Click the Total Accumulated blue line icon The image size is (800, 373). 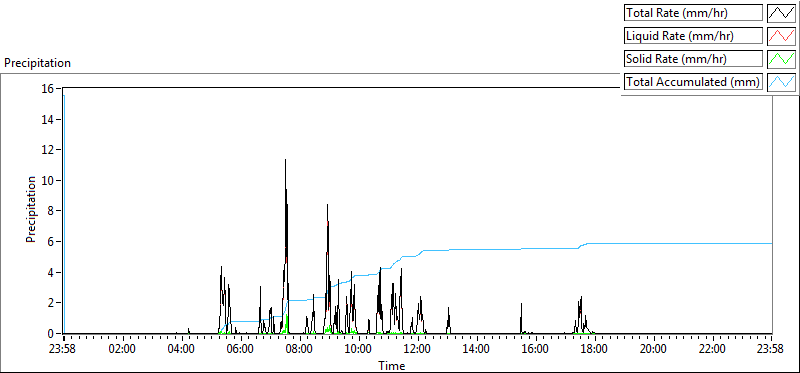[x=781, y=81]
